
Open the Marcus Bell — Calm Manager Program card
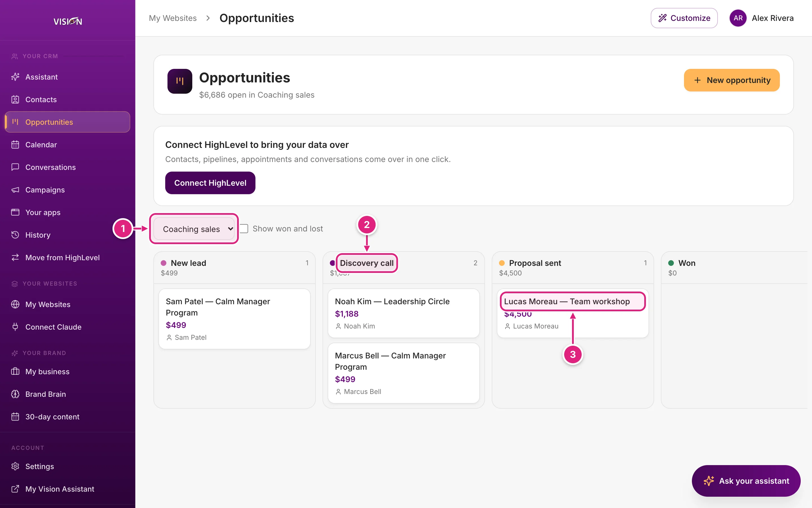click(404, 373)
